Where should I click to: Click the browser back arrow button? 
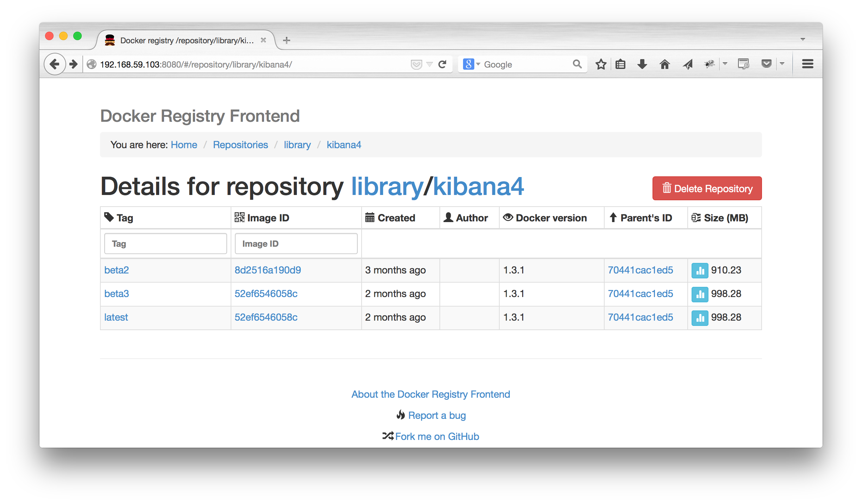55,64
